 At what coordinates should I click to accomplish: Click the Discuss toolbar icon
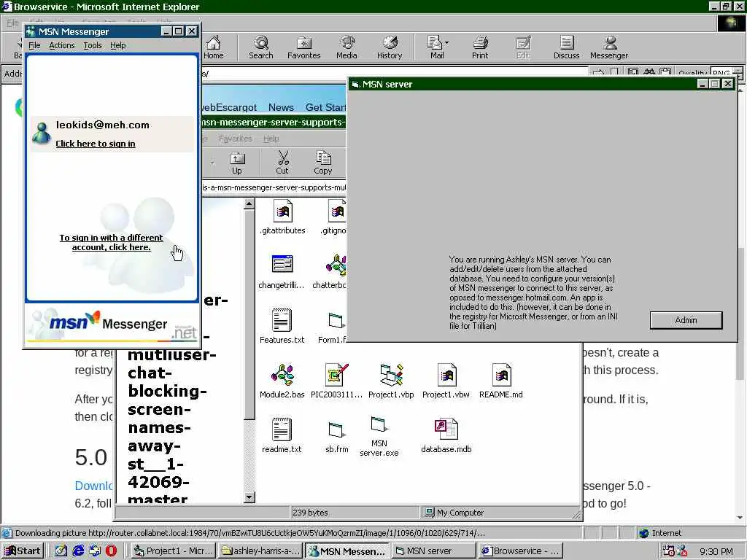coord(566,47)
